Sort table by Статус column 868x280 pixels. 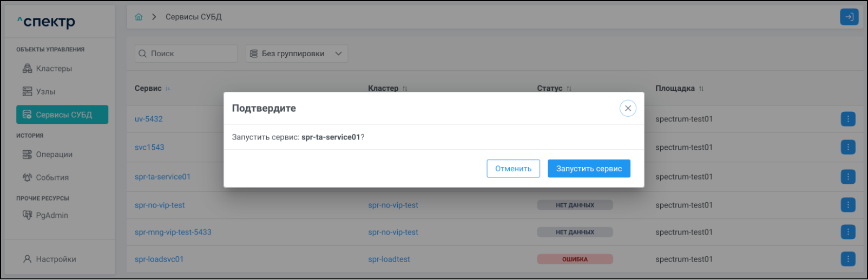point(569,89)
